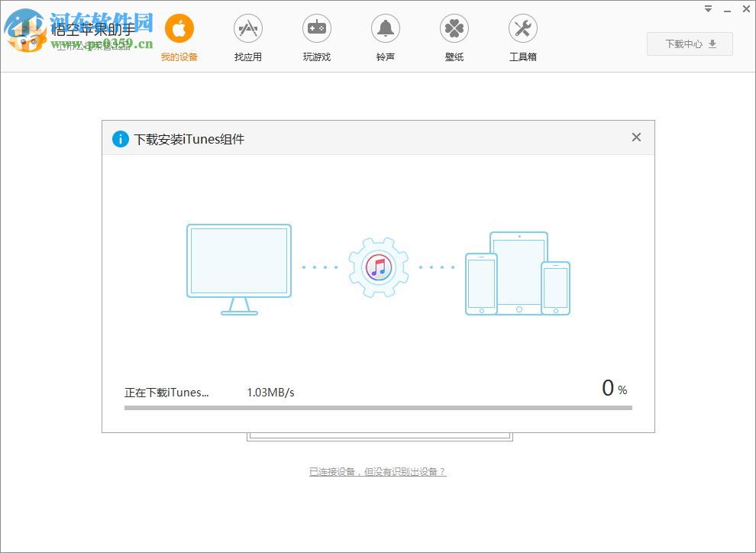
Task: Open the Find Apps (找应用) section
Action: coord(248,38)
